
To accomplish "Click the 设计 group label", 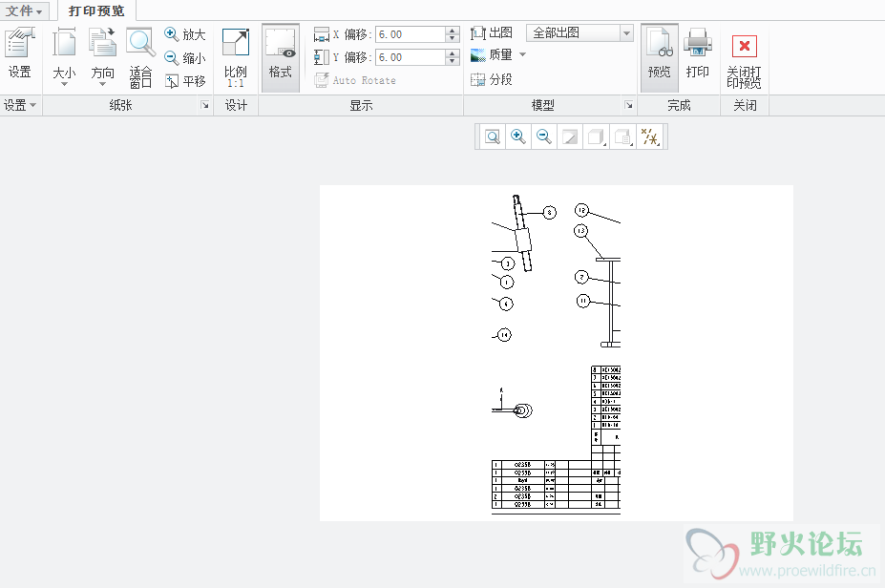I will coord(236,106).
